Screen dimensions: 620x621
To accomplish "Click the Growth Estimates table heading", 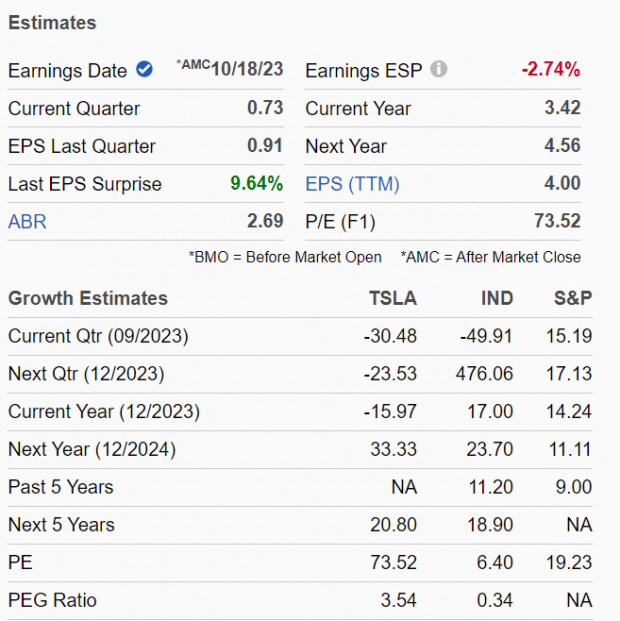I will (x=88, y=298).
